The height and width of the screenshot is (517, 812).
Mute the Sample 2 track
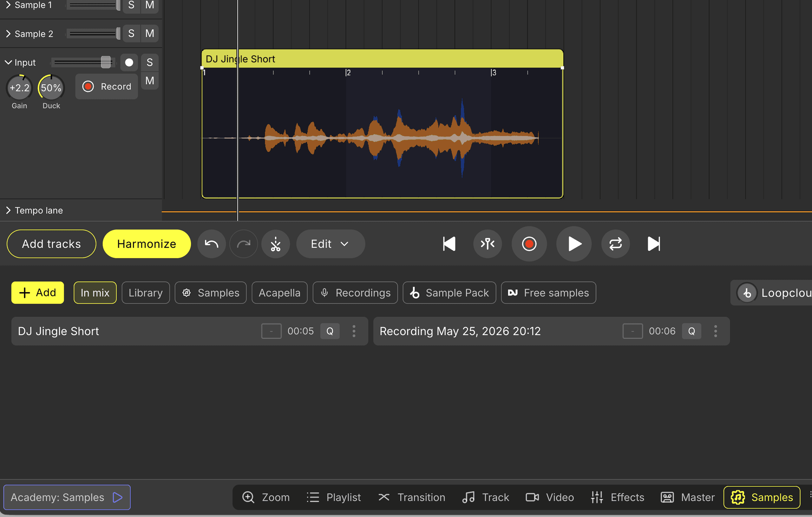(150, 33)
